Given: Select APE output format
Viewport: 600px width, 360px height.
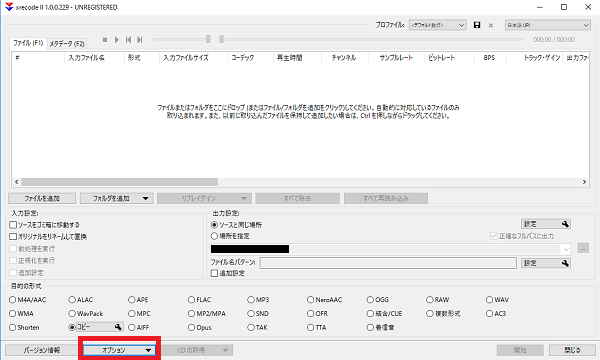Looking at the screenshot, I should click(132, 300).
